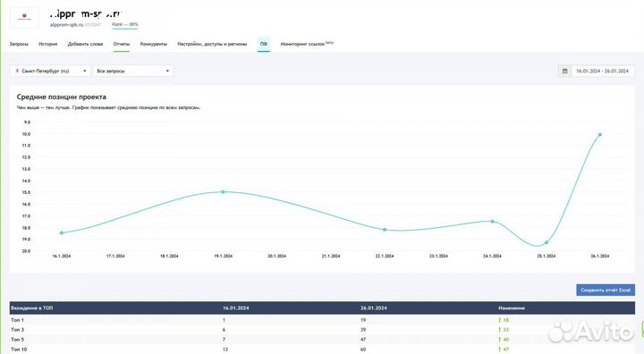The image size is (644, 354).
Task: Click the 26.01.2024 table column header
Action: (374, 308)
